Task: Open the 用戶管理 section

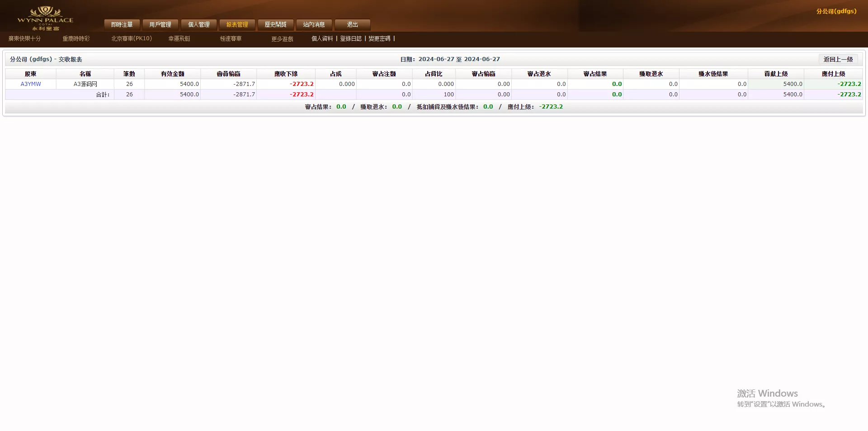Action: point(160,24)
